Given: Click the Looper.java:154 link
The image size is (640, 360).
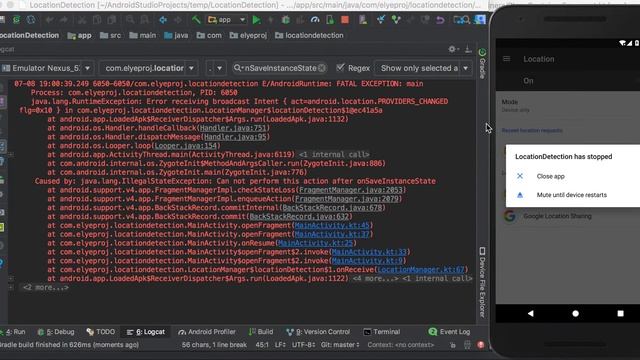Looking at the screenshot, I should click(x=185, y=146).
